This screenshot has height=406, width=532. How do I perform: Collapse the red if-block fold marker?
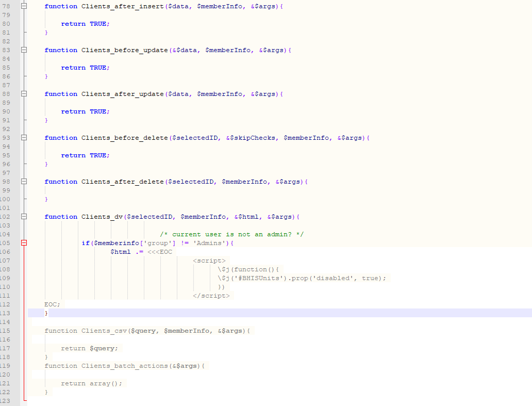click(x=24, y=242)
